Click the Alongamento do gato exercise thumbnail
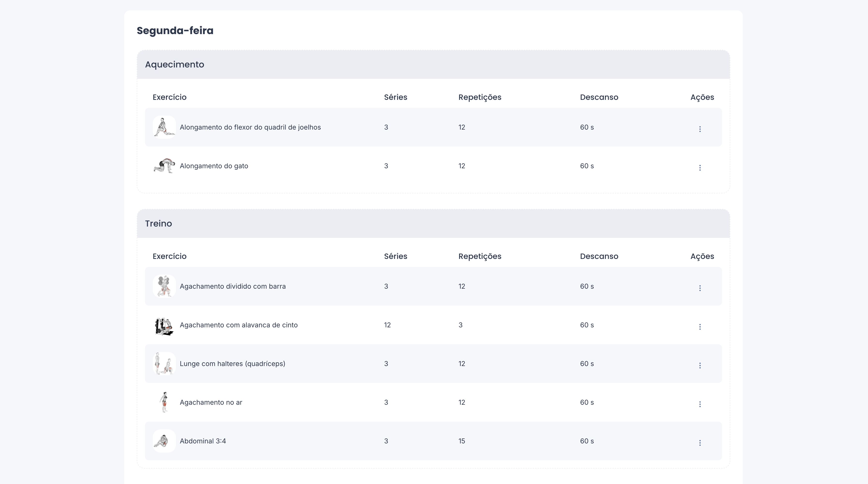This screenshot has height=484, width=868. coord(164,166)
